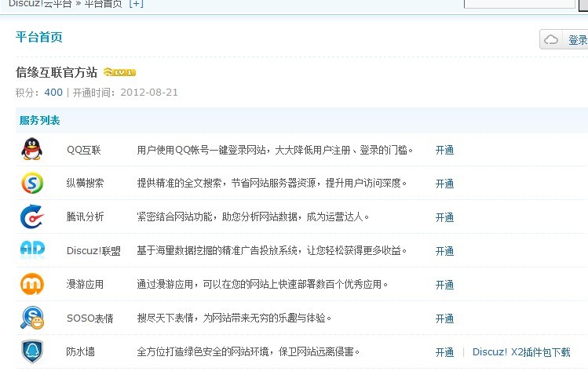
Task: Click the 登录 button
Action: [x=564, y=39]
